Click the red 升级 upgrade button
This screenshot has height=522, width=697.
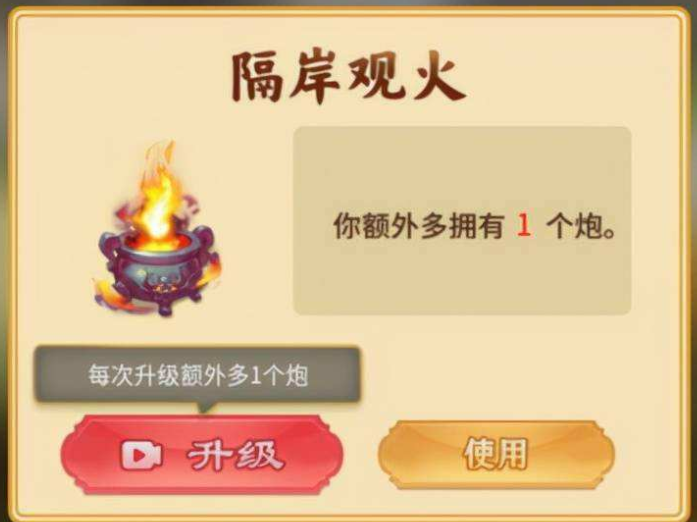(202, 454)
